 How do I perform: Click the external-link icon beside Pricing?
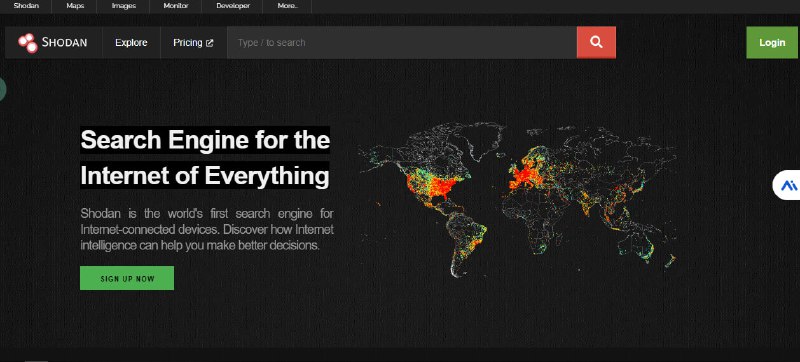coord(209,43)
